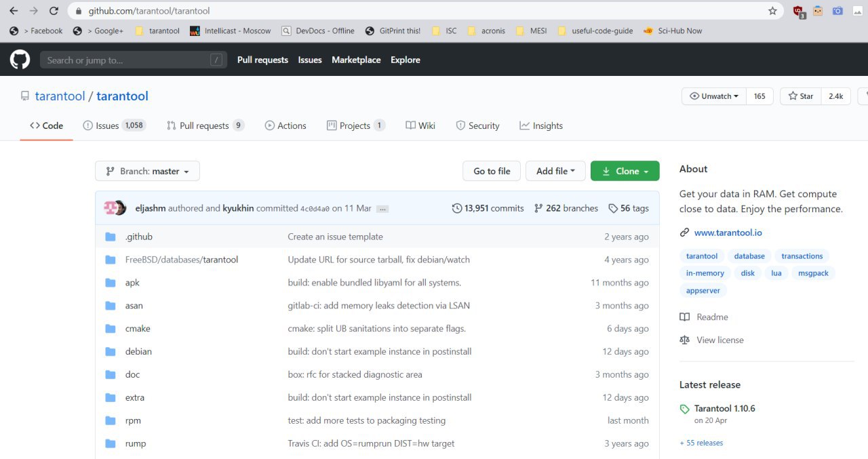Expand the Add file dropdown
Viewport: 868px width, 459px height.
[x=555, y=171]
